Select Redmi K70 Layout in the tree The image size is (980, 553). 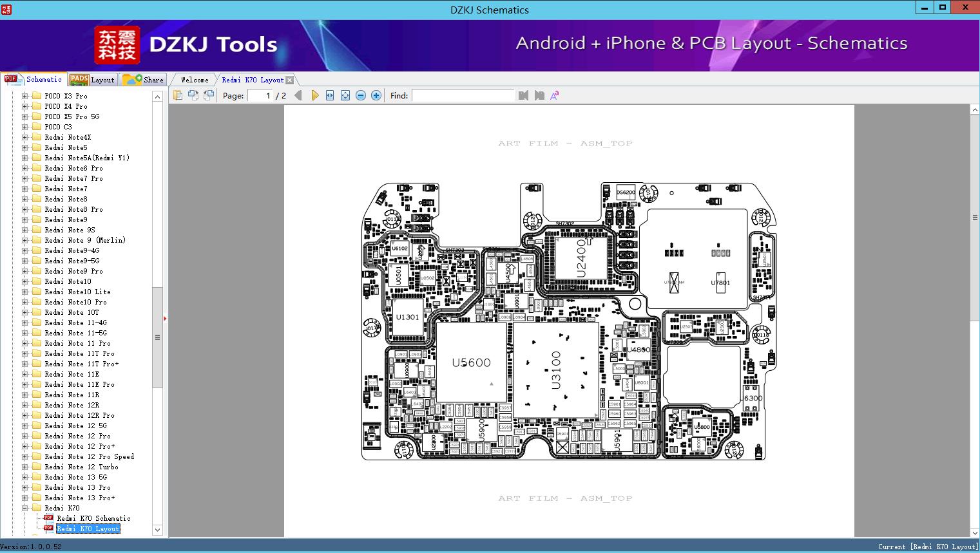88,529
